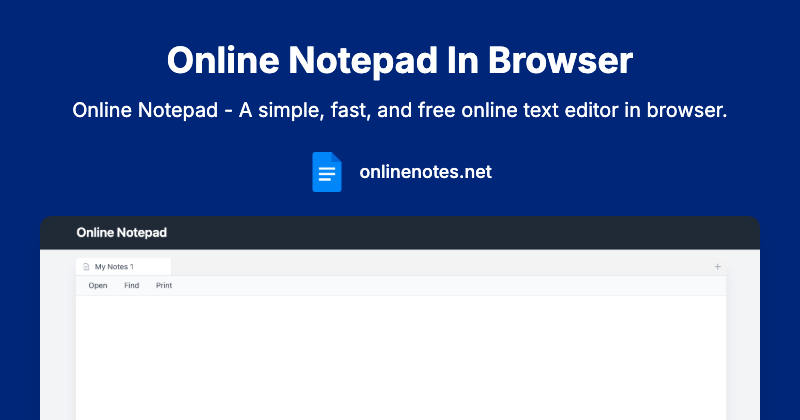Click the page icon in My Notes 1 tab
The width and height of the screenshot is (800, 420).
tap(86, 267)
